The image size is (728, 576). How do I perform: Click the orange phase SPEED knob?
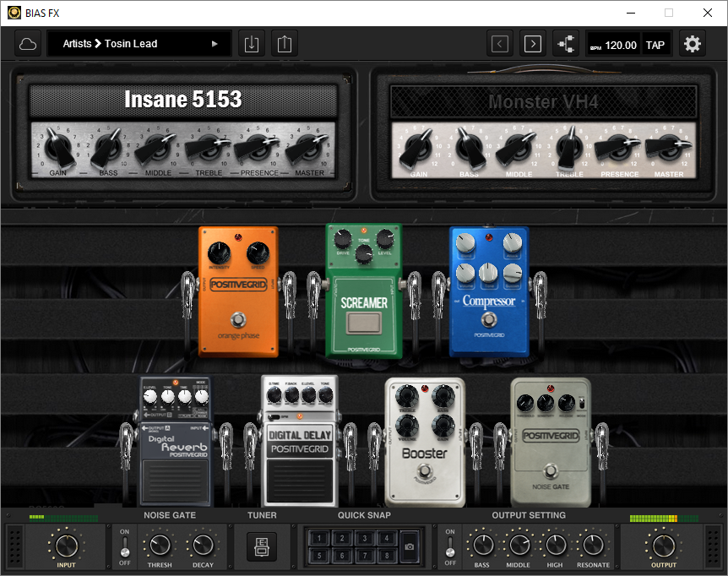click(x=258, y=253)
